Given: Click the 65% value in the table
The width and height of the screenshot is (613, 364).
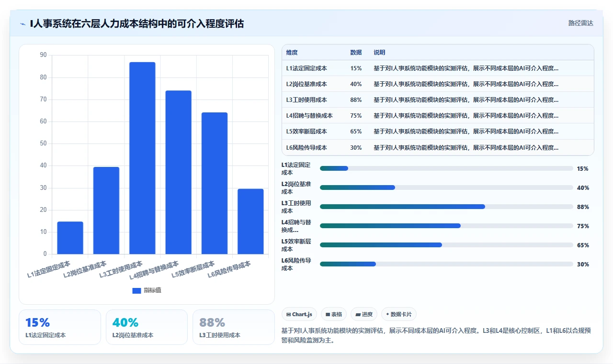Looking at the screenshot, I should (x=356, y=132).
